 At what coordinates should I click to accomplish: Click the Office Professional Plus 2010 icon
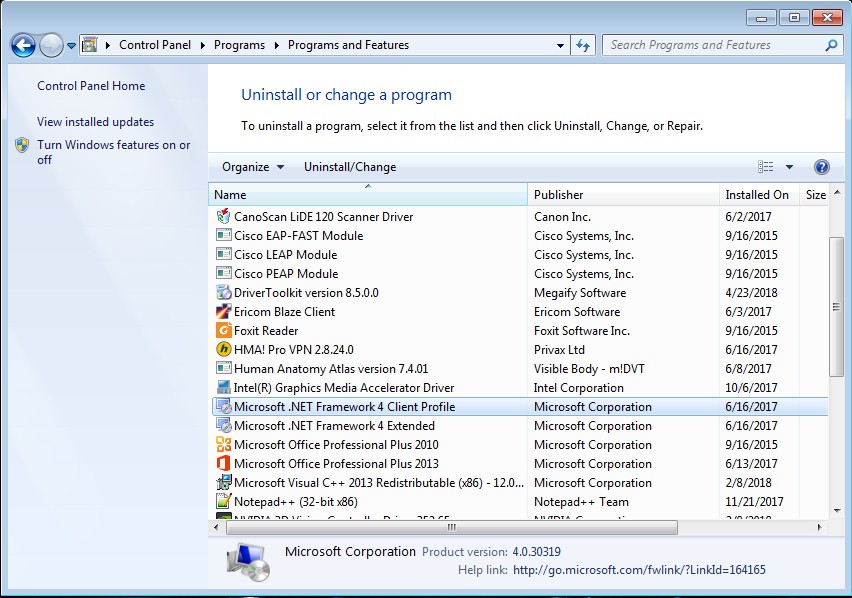pyautogui.click(x=223, y=444)
